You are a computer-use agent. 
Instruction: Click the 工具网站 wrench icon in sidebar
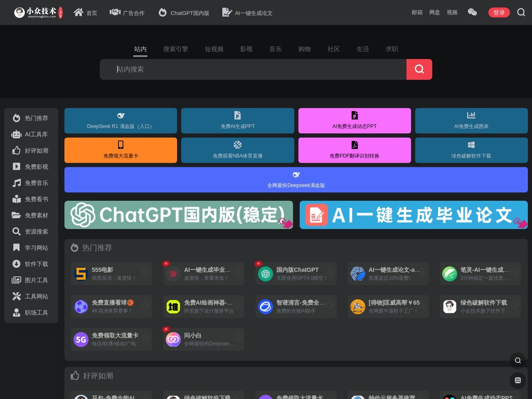16,296
